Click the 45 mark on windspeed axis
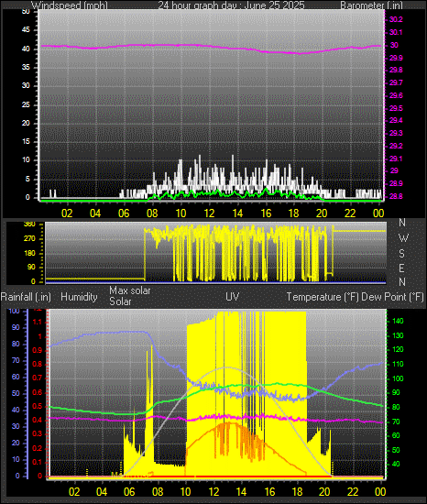This screenshot has width=427, height=504. point(26,30)
